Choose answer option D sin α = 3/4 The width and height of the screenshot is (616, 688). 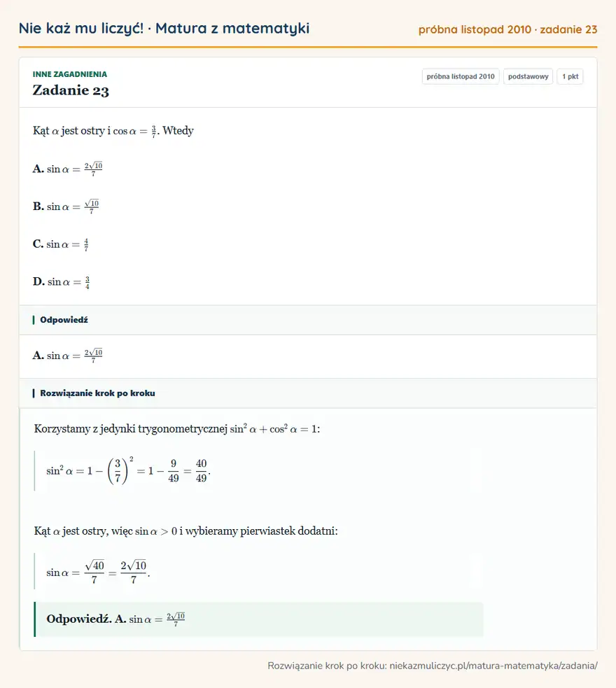tap(62, 281)
